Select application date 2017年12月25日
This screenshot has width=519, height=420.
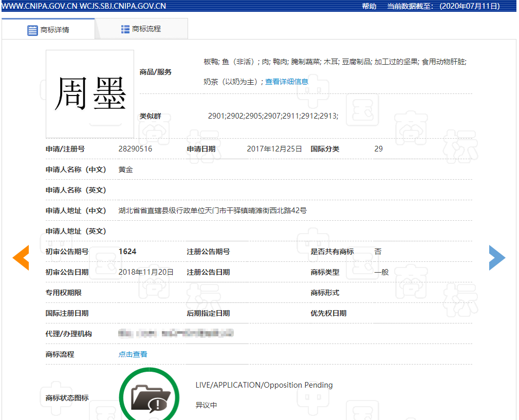point(274,149)
